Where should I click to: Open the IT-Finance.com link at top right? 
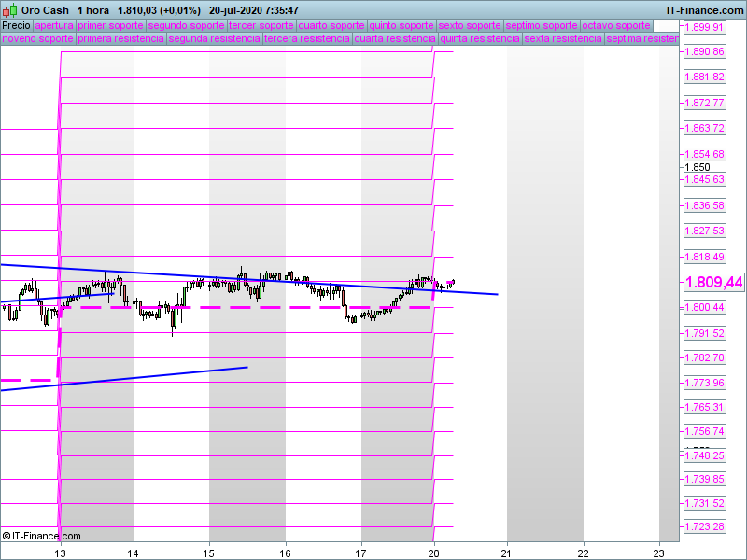704,10
